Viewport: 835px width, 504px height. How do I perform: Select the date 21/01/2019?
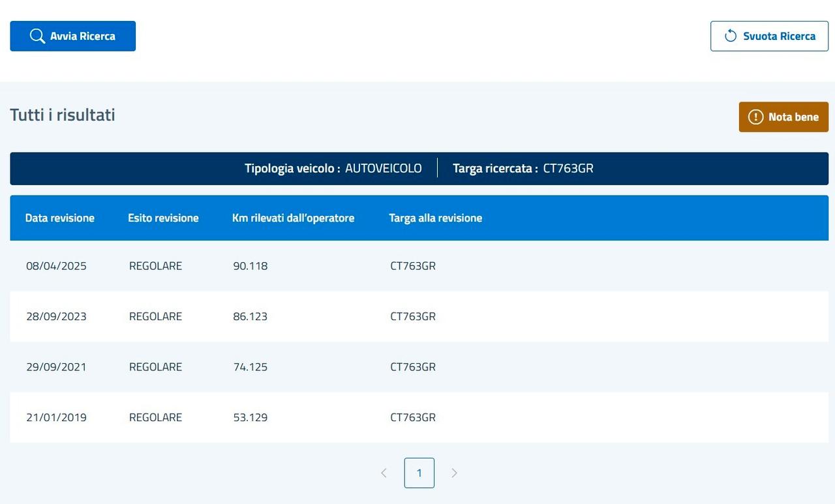click(x=56, y=417)
